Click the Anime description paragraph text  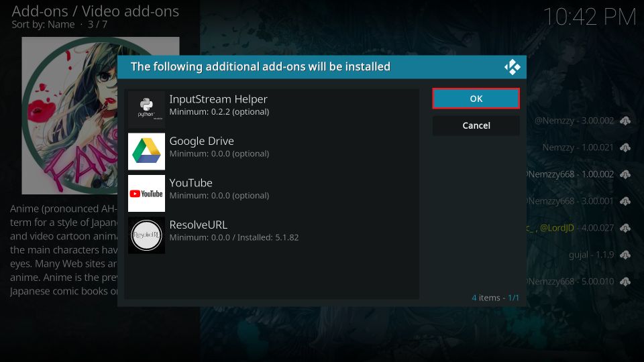pos(64,249)
